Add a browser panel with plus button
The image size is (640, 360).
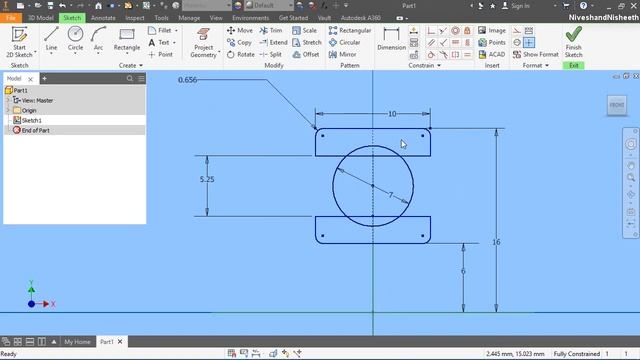[44, 78]
